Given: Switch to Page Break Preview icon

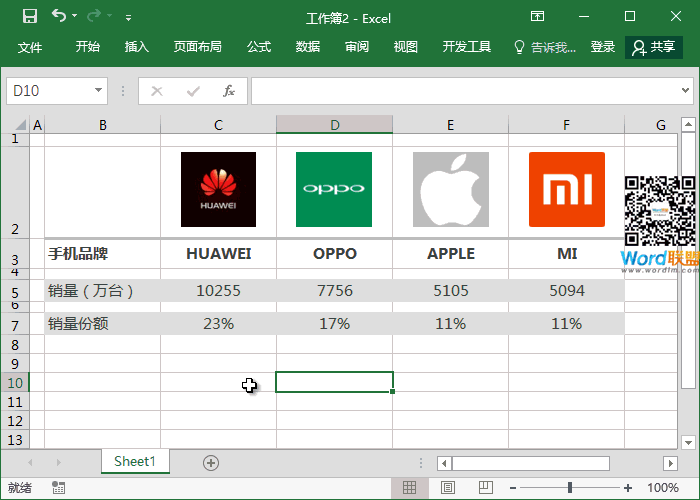Looking at the screenshot, I should 486,488.
